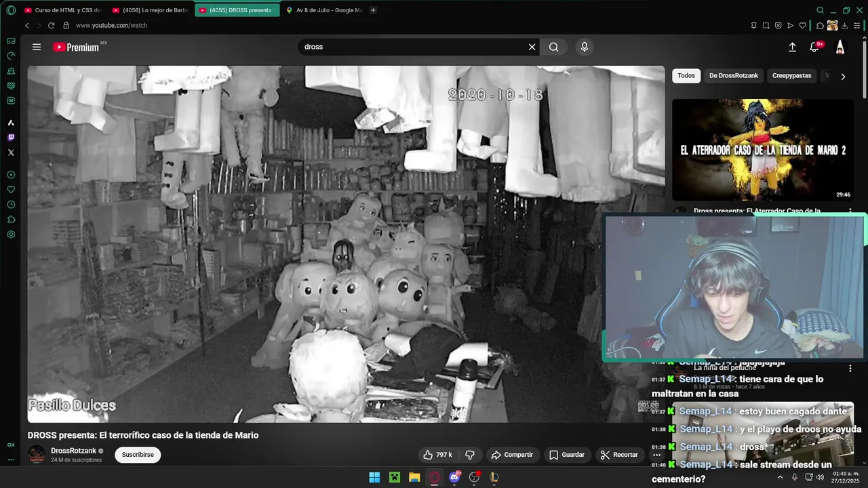Open browser downloads icon

844,26
